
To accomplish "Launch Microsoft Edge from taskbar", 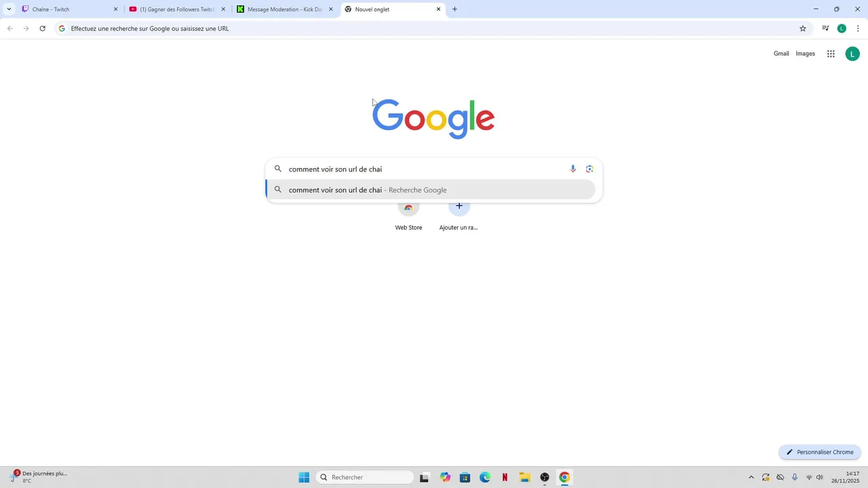I will click(x=485, y=477).
